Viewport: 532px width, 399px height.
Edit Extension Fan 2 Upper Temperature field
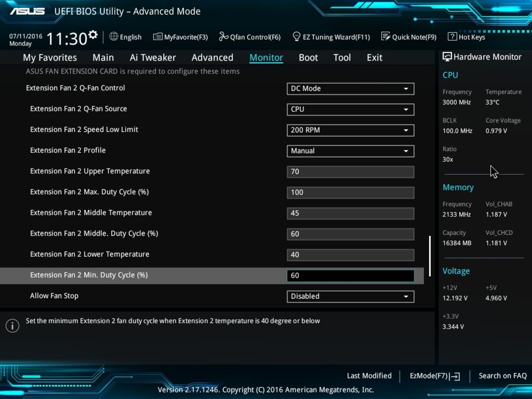click(x=350, y=172)
